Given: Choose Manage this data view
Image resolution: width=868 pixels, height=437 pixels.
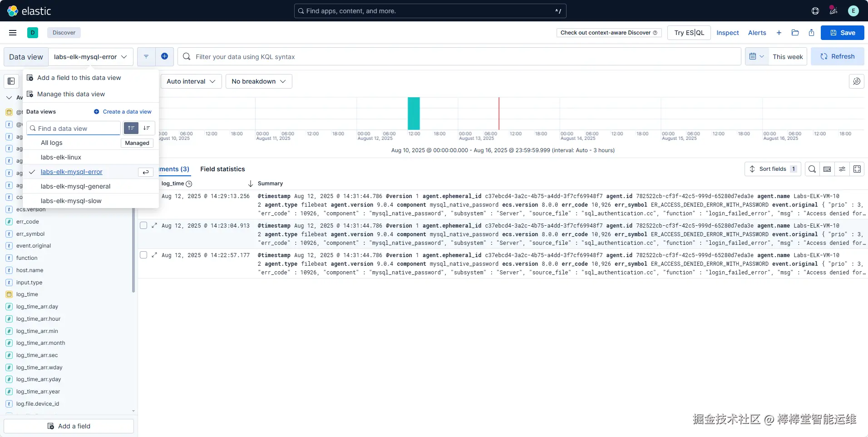Looking at the screenshot, I should (71, 94).
